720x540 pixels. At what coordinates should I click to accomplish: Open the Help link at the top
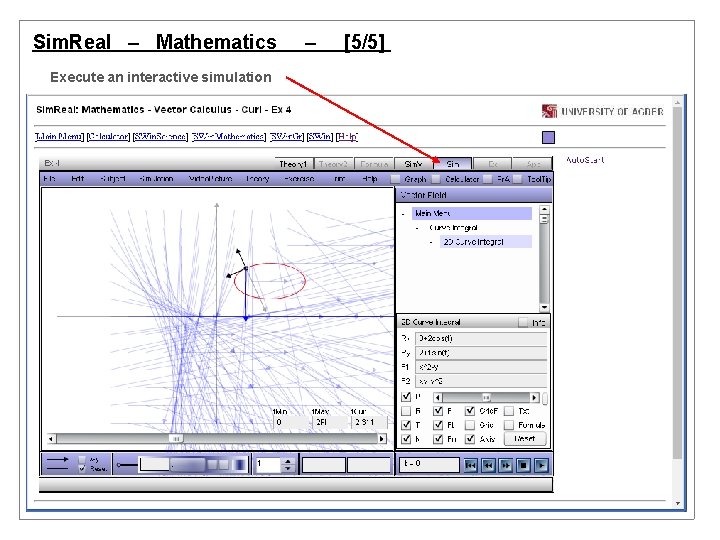pos(347,137)
